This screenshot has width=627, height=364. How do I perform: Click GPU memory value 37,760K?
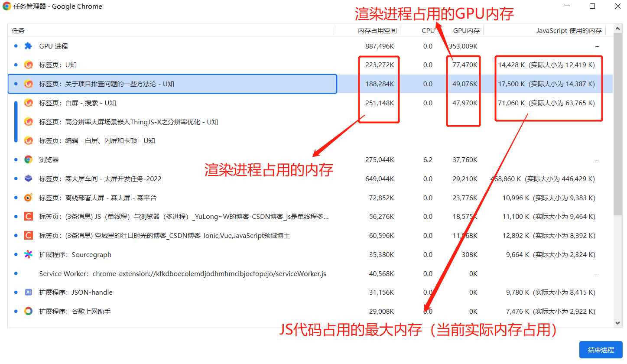465,159
